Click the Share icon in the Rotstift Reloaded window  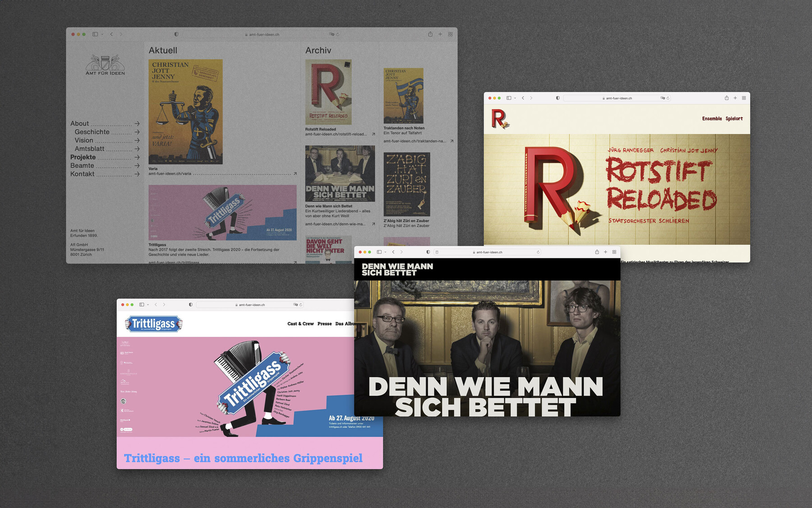[726, 98]
